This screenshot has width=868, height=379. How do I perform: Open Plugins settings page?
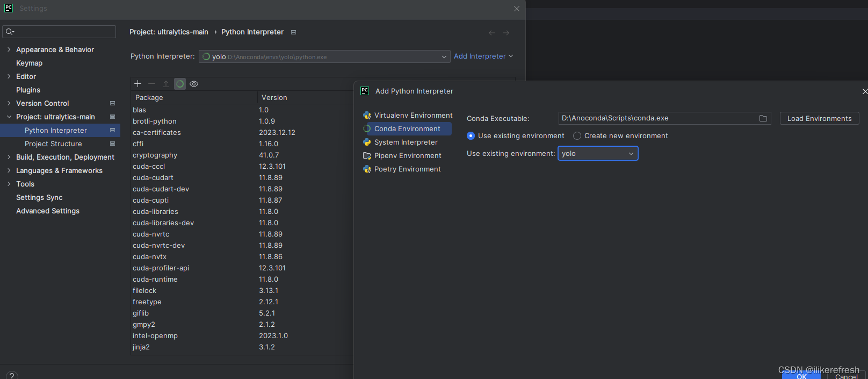[28, 90]
